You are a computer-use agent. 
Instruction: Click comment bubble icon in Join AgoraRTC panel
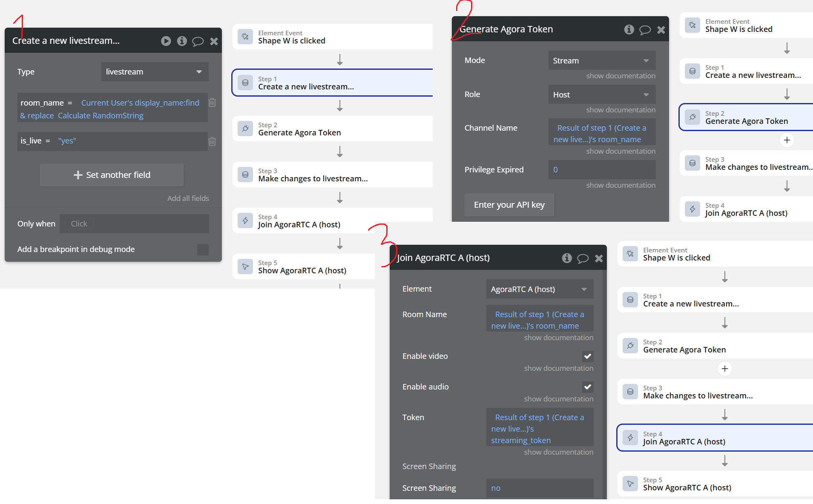coord(583,258)
